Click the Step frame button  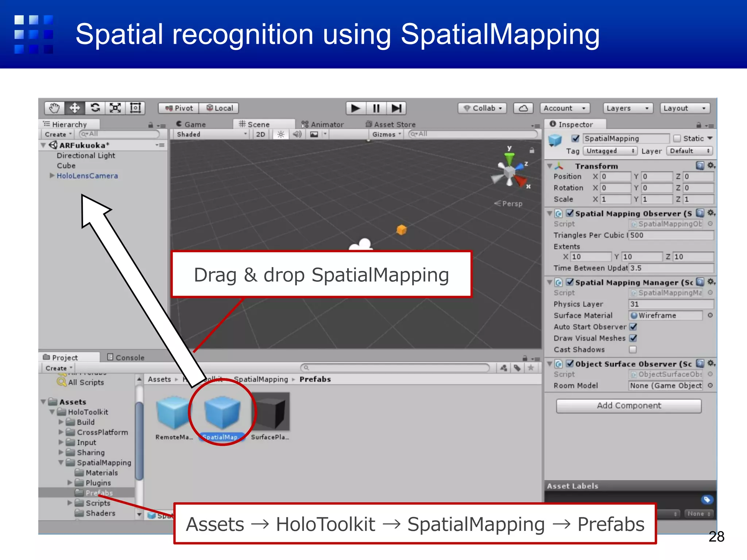click(x=396, y=108)
